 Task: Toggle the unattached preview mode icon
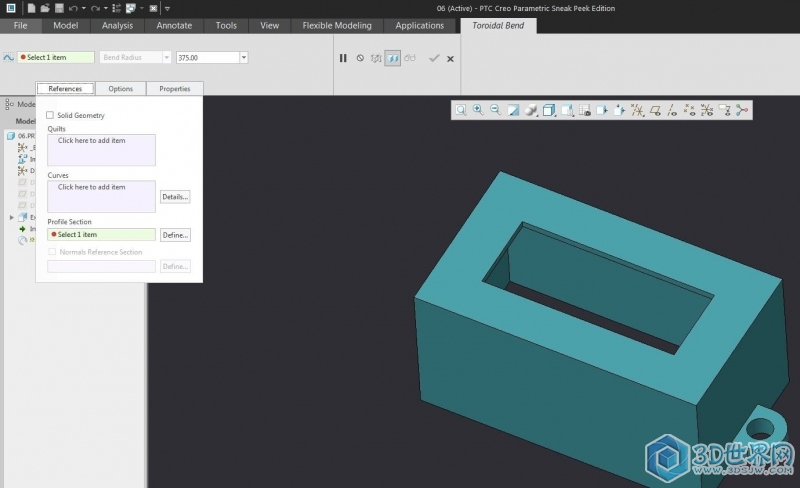coord(376,58)
